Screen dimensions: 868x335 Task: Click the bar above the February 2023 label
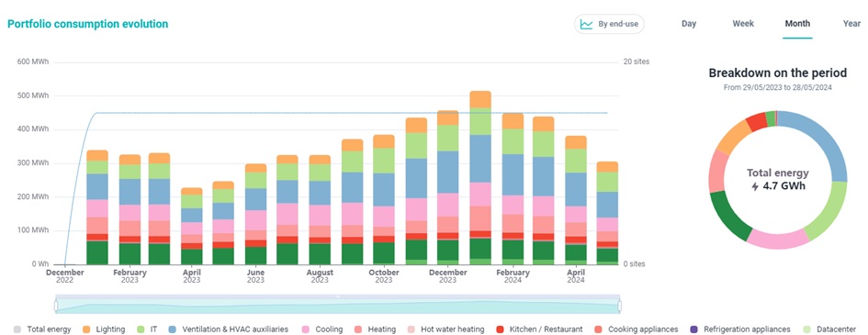130,209
